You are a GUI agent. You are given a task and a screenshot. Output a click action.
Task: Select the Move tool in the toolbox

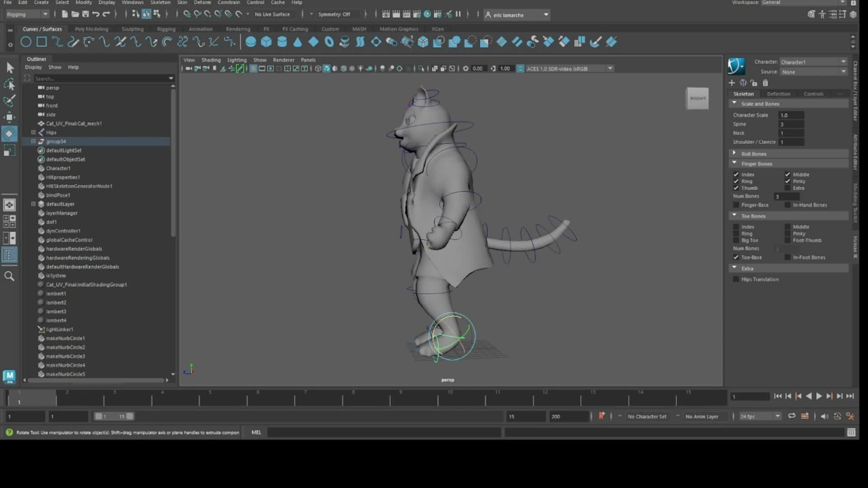[9, 117]
